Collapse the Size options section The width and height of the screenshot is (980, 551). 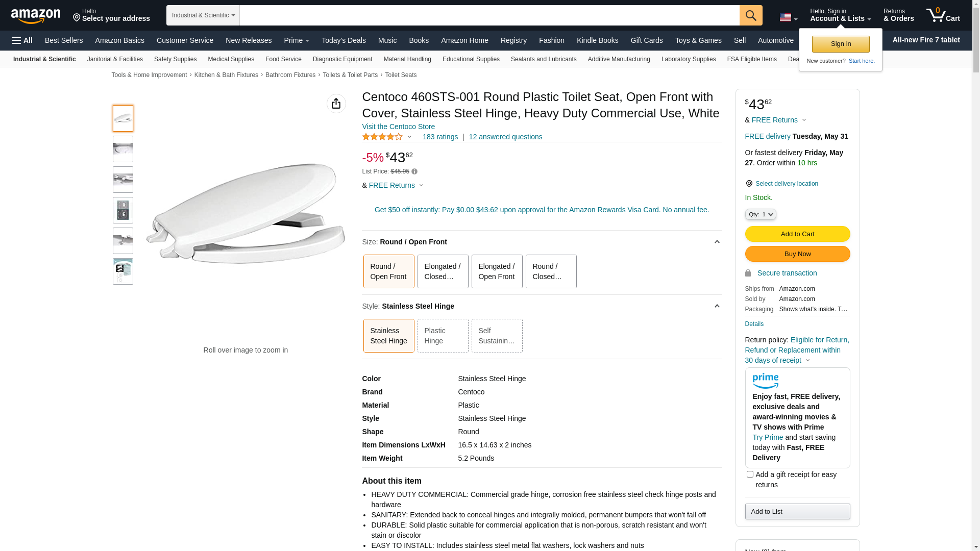tap(717, 242)
